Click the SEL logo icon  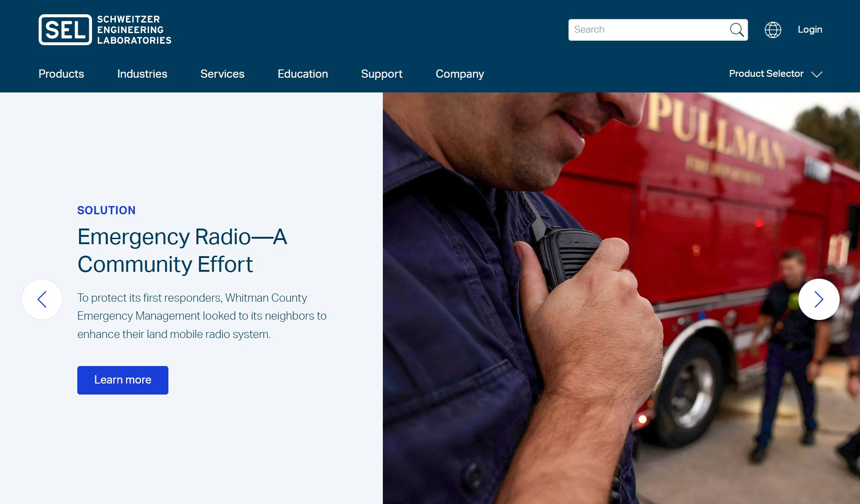coord(65,30)
